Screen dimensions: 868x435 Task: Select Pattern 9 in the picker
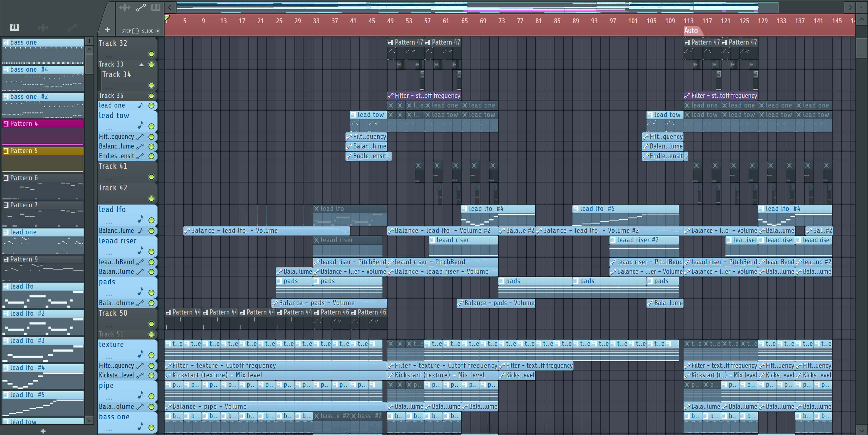[x=43, y=268]
